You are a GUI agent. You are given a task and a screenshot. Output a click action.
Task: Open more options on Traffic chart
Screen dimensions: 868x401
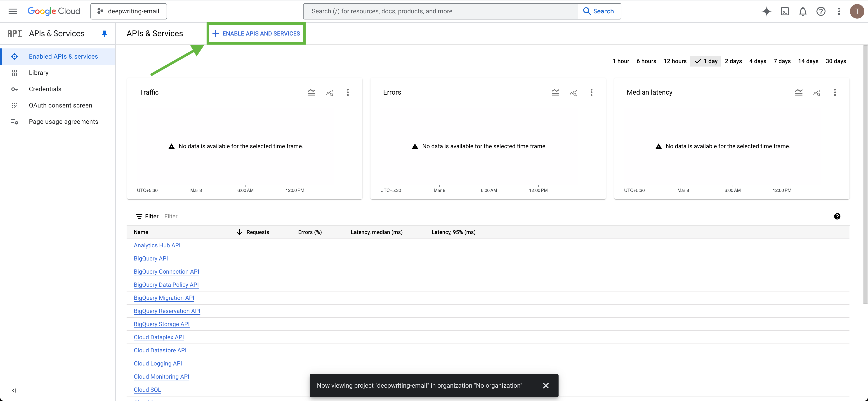(348, 92)
